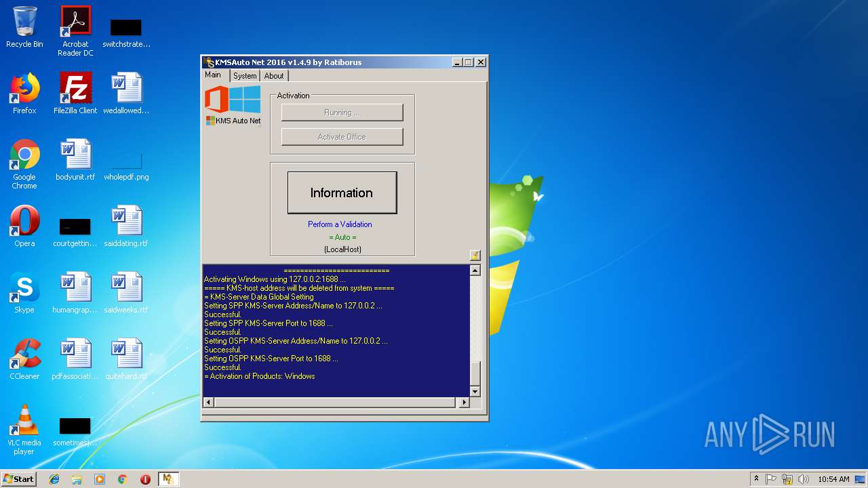This screenshot has height=488, width=868.
Task: Select wholepdf.png image file
Action: (x=126, y=167)
